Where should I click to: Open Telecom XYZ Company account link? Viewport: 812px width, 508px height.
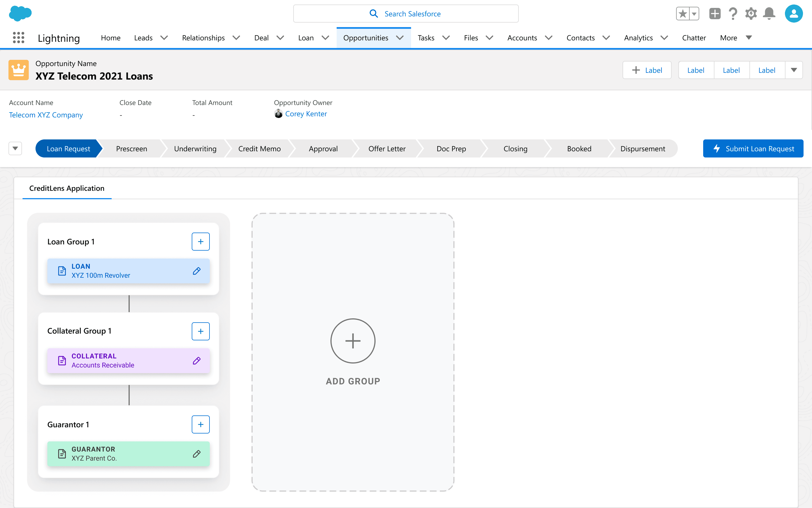pyautogui.click(x=46, y=115)
